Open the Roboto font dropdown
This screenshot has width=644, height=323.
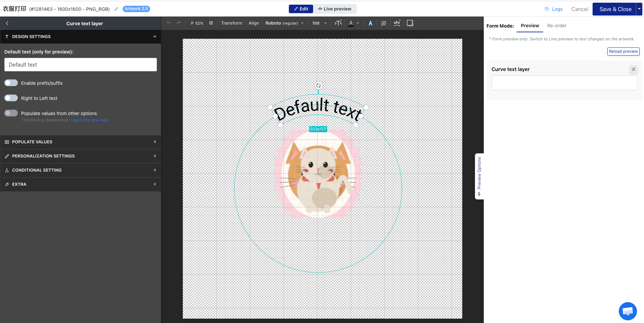pos(285,23)
